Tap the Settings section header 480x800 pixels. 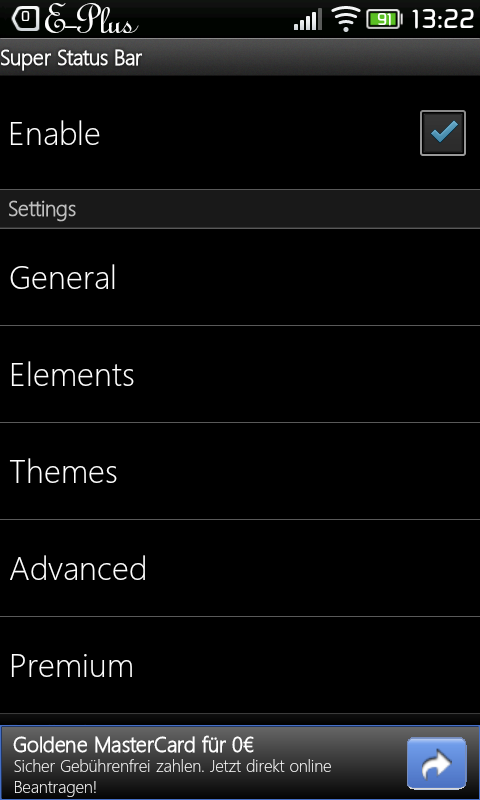pyautogui.click(x=240, y=209)
